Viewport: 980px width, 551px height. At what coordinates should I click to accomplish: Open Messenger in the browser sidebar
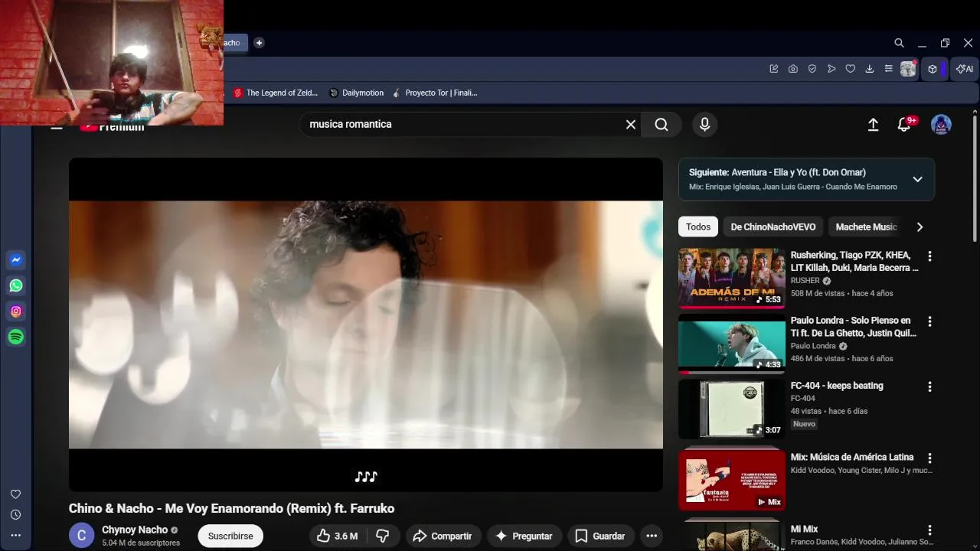pyautogui.click(x=16, y=260)
